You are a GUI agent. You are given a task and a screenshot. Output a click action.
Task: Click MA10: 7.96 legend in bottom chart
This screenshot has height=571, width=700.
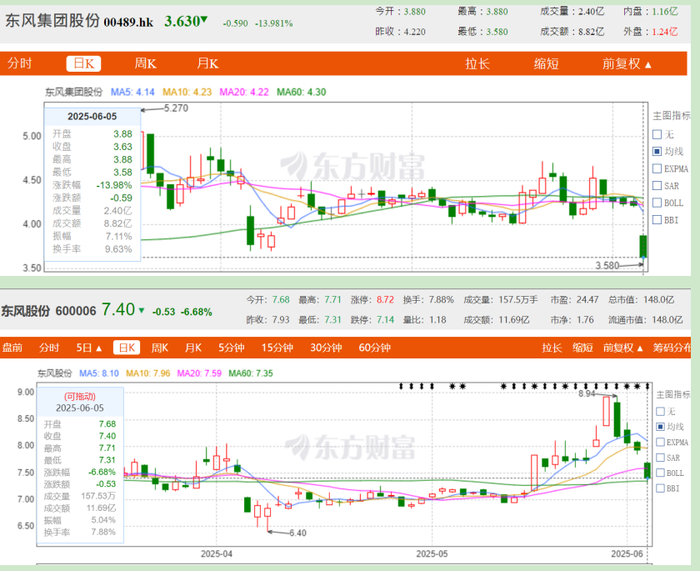coord(148,373)
